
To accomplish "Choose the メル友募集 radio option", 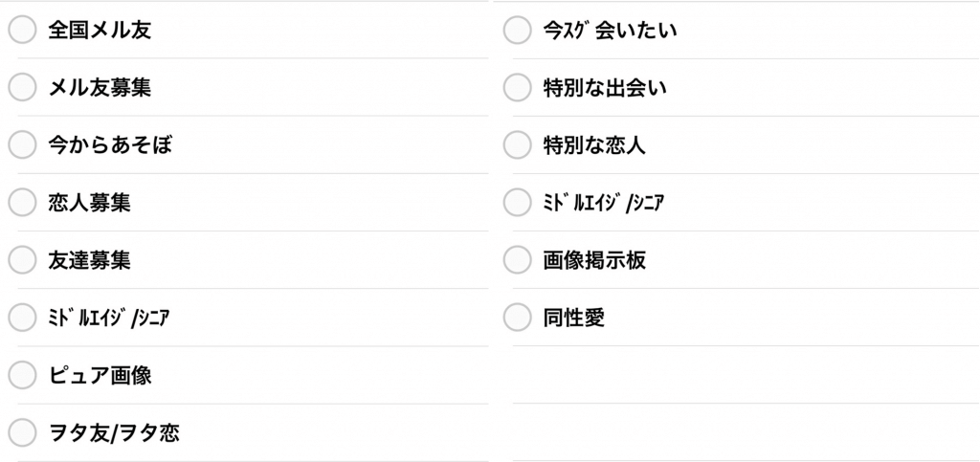I will point(22,87).
